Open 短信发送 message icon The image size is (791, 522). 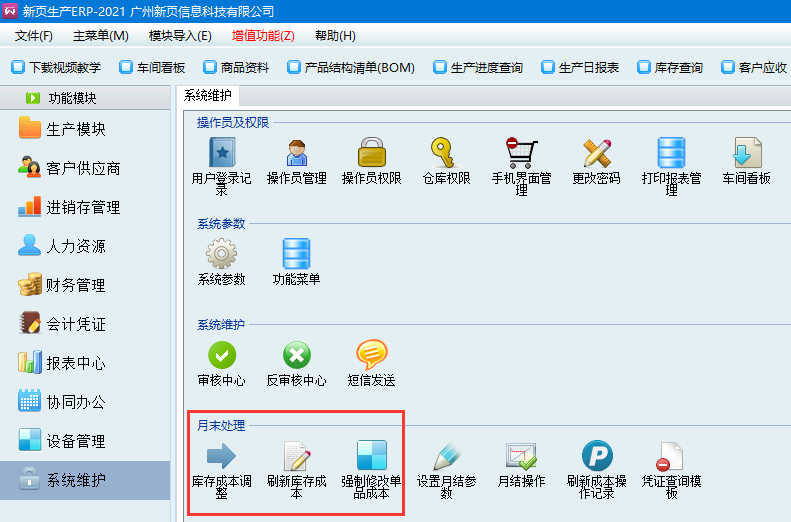[x=371, y=355]
